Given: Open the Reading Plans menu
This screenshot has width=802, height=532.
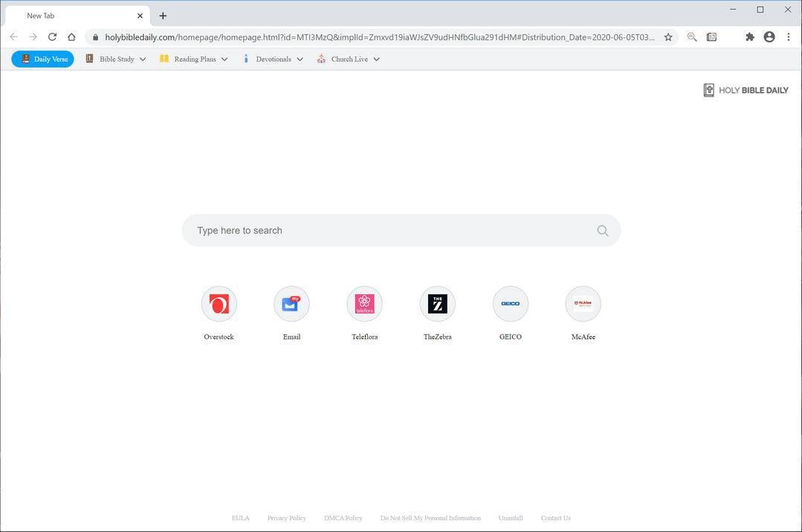Looking at the screenshot, I should point(194,59).
